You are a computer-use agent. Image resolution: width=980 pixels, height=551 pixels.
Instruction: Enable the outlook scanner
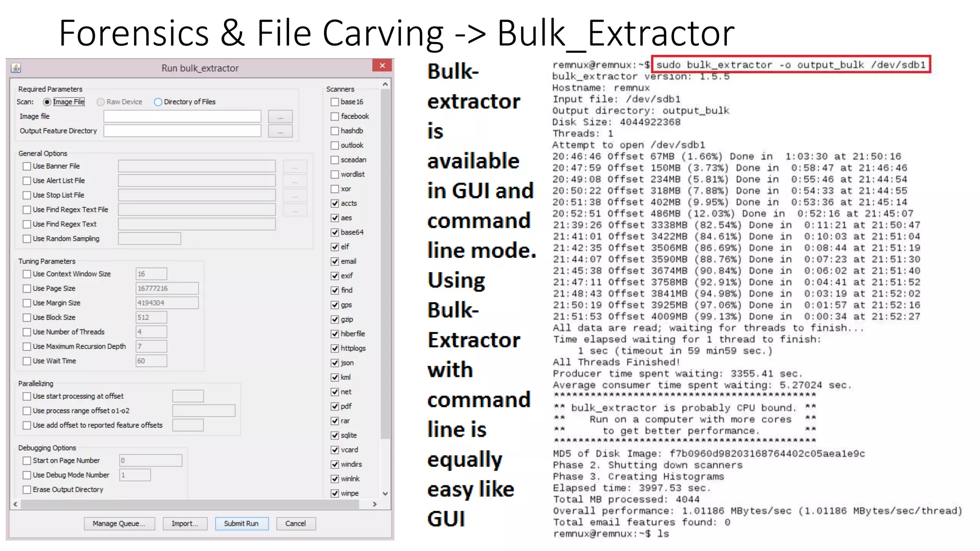coord(335,145)
